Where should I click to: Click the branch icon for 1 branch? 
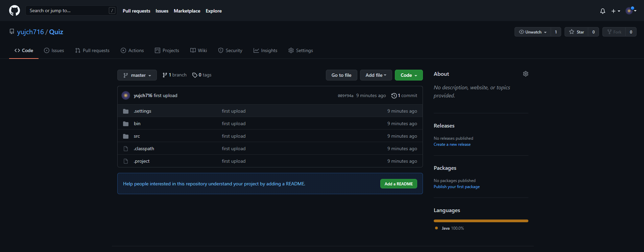click(x=165, y=75)
